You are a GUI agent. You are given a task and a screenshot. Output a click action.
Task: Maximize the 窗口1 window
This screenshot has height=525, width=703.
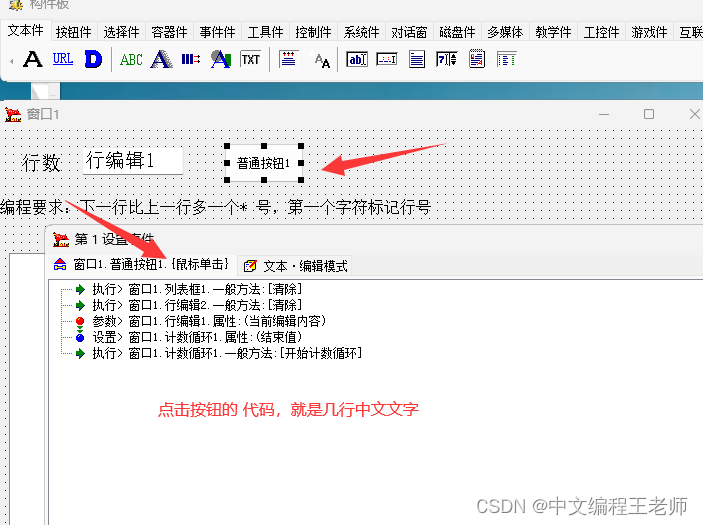point(649,114)
